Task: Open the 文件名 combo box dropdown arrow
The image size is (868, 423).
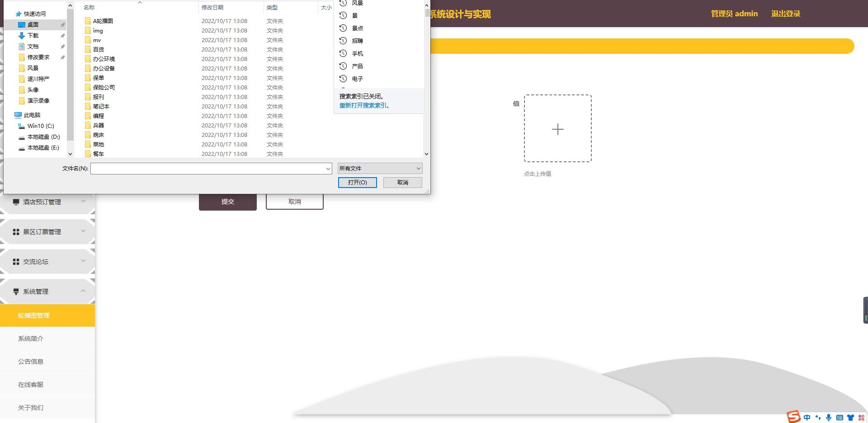Action: coord(328,169)
